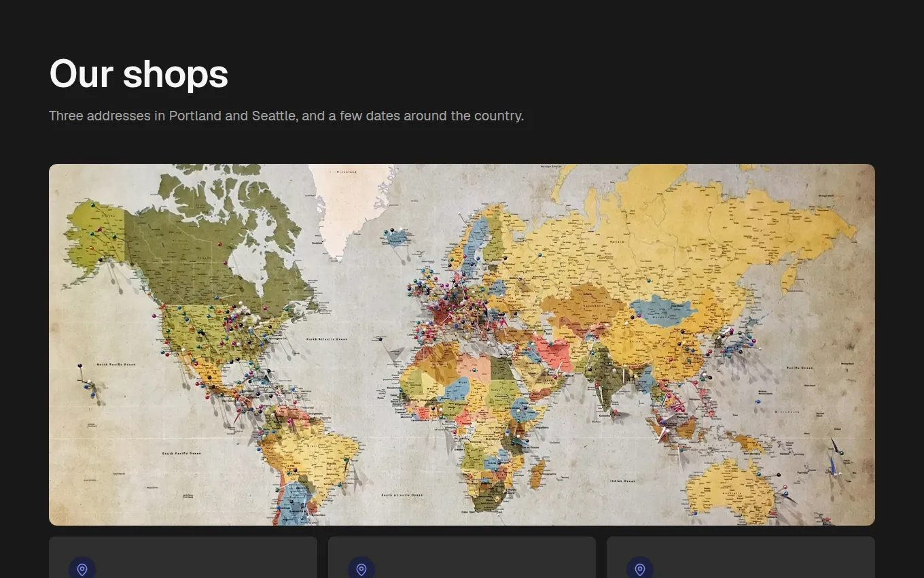Click the location pin icon in the last shop card

640,569
